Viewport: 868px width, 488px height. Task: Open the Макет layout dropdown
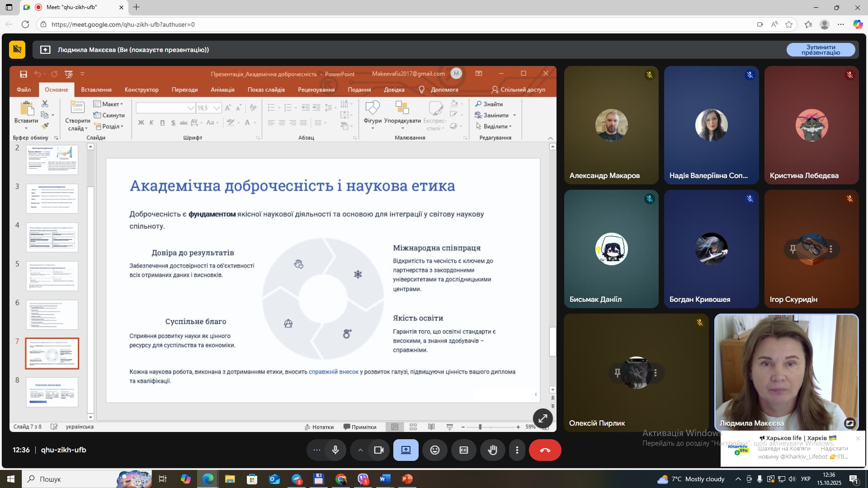tap(109, 104)
